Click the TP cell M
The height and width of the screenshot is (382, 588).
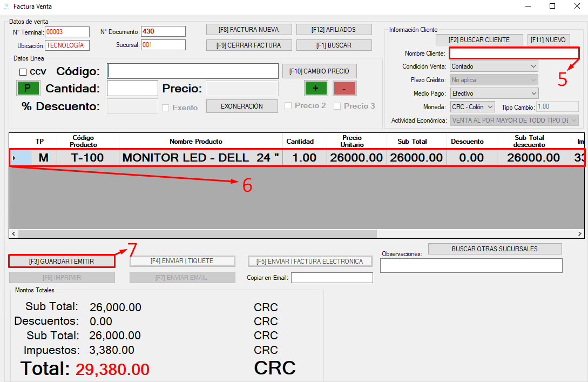click(44, 158)
